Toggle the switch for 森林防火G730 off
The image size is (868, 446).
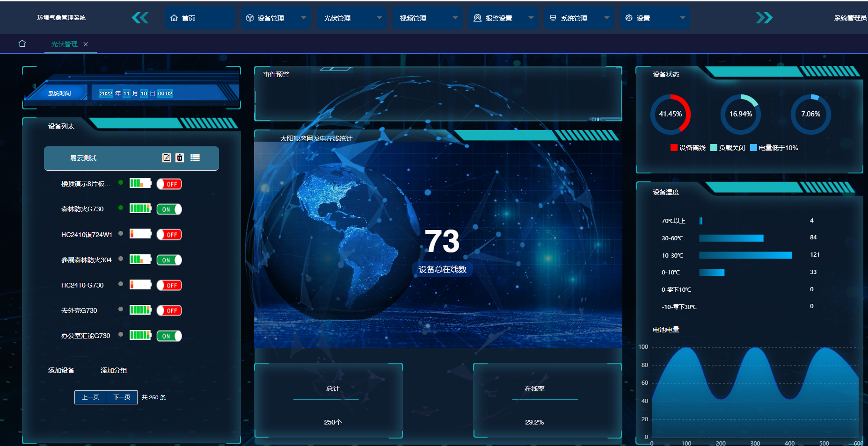click(x=169, y=209)
